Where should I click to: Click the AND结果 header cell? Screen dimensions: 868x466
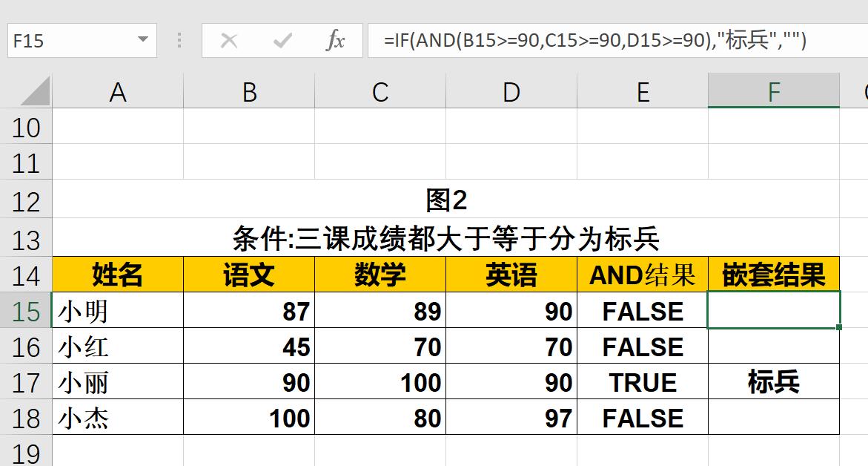click(643, 275)
